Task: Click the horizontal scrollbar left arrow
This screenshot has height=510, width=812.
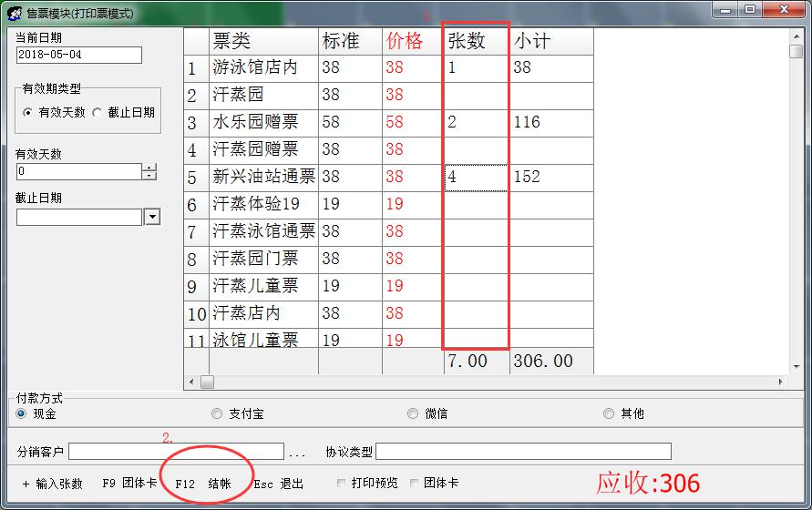Action: coord(191,382)
